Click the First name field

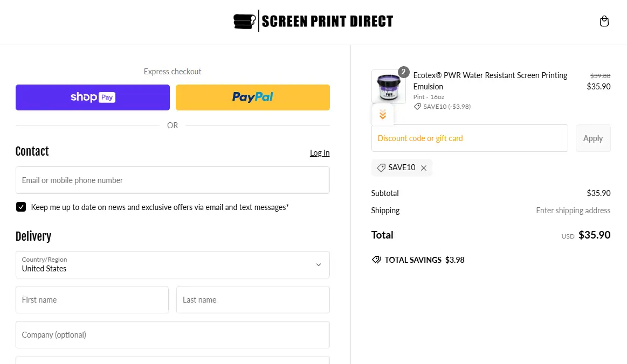point(92,300)
